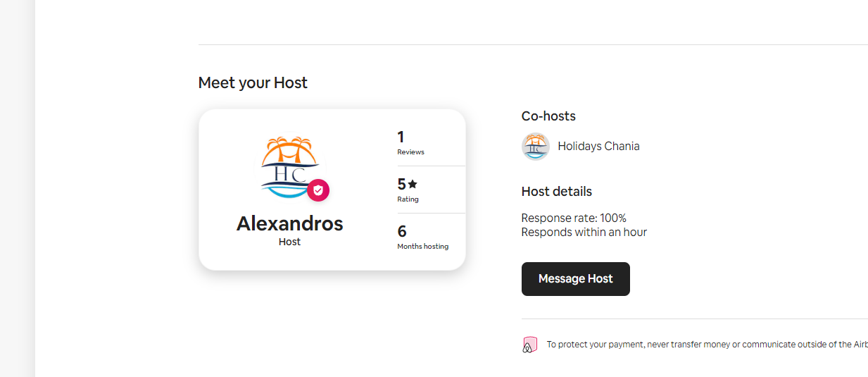Image resolution: width=868 pixels, height=377 pixels.
Task: Click the Reviews label in host card
Action: (x=411, y=152)
